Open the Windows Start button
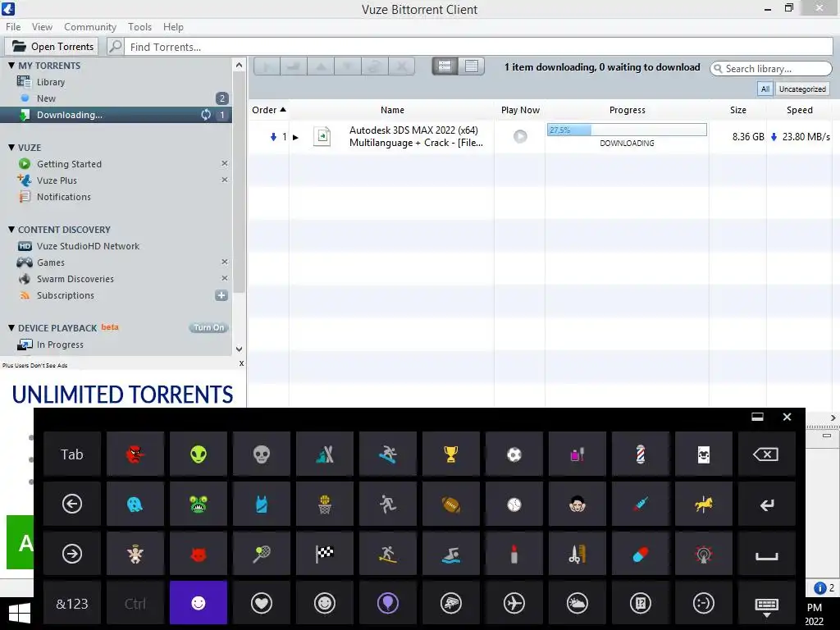 coord(20,614)
